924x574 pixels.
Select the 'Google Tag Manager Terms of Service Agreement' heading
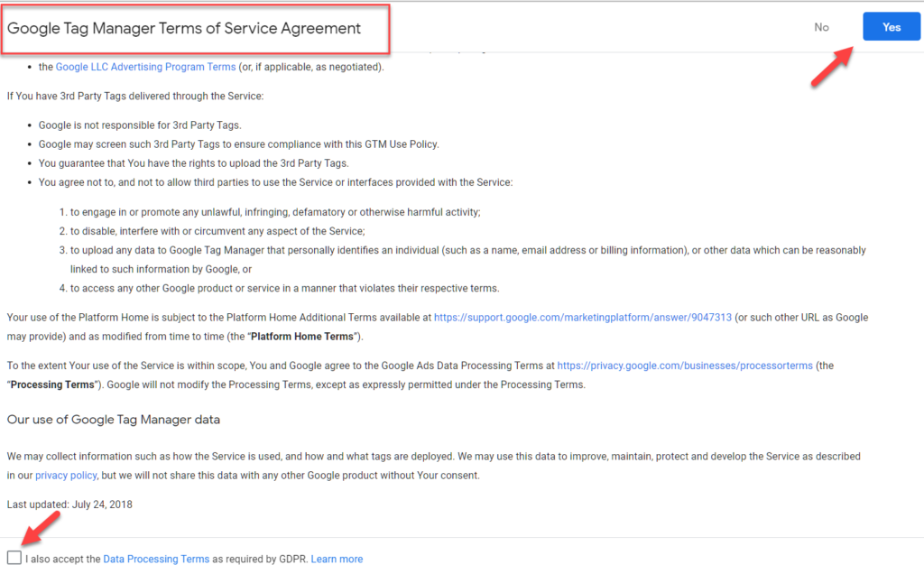pyautogui.click(x=184, y=28)
